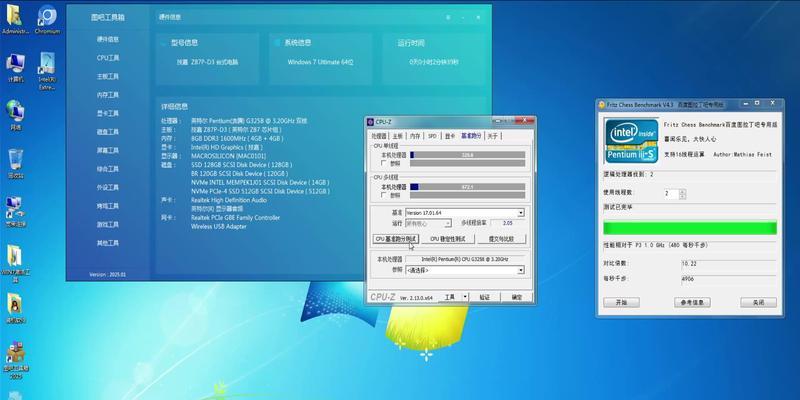This screenshot has width=800, height=400.
Task: Click the 确定 button in CPU-Z
Action: pyautogui.click(x=517, y=296)
